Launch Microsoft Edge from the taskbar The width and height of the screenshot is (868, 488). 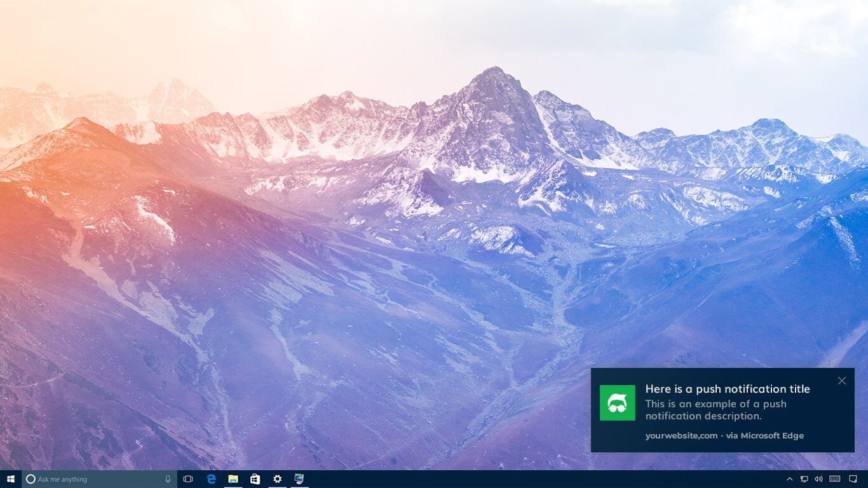tap(211, 478)
